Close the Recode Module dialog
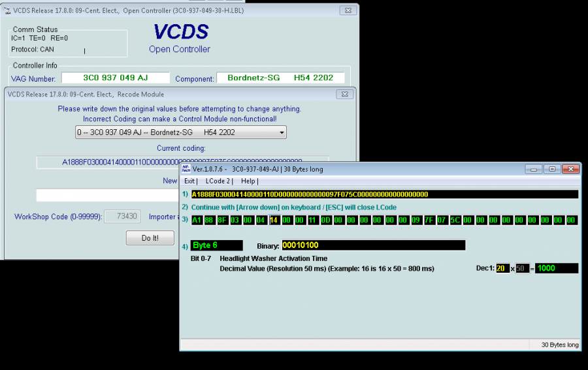Screen dimensions: 588x370 click(344, 94)
